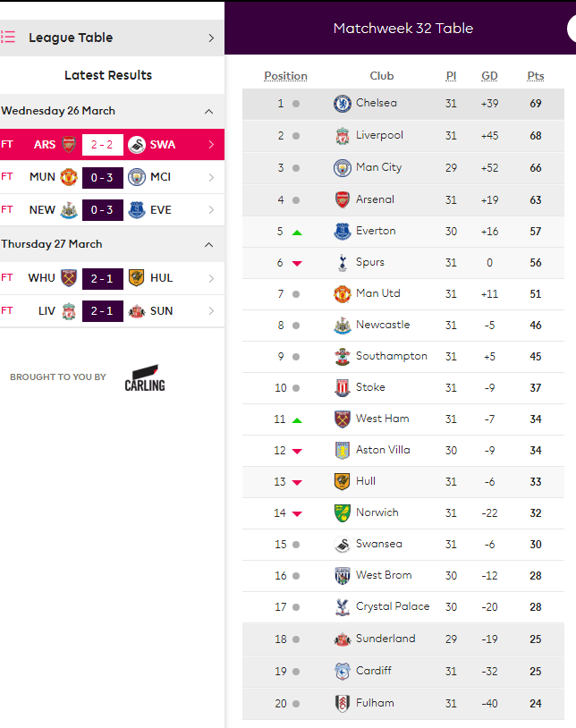Open the Everton club link
This screenshot has height=728, width=576.
tap(376, 231)
